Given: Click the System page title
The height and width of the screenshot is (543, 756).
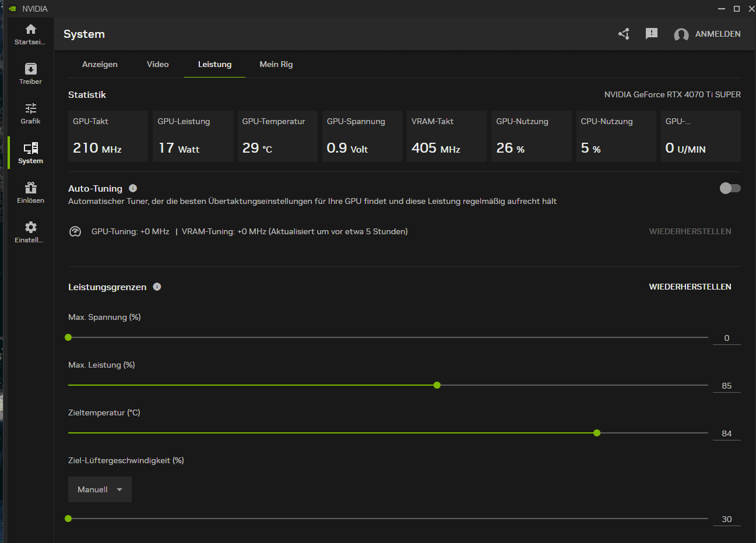Looking at the screenshot, I should 84,34.
